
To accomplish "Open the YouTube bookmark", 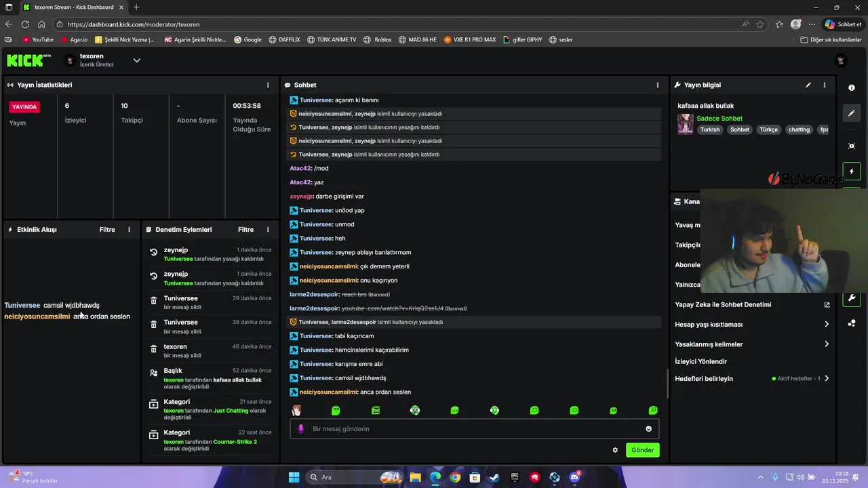I will point(38,40).
